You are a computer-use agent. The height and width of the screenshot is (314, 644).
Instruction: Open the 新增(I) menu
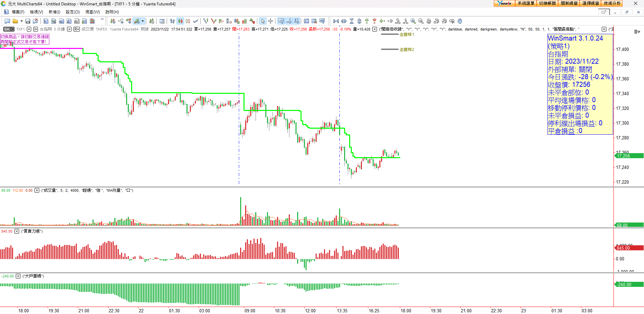coord(54,12)
